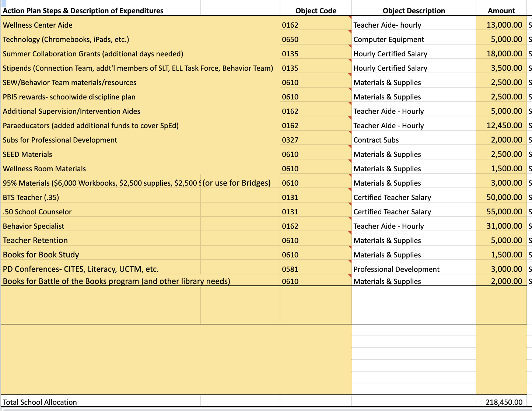Click the 2,500.00 amount in PBIS rewards row
Viewport: 532px width, 411px height.
pos(507,96)
